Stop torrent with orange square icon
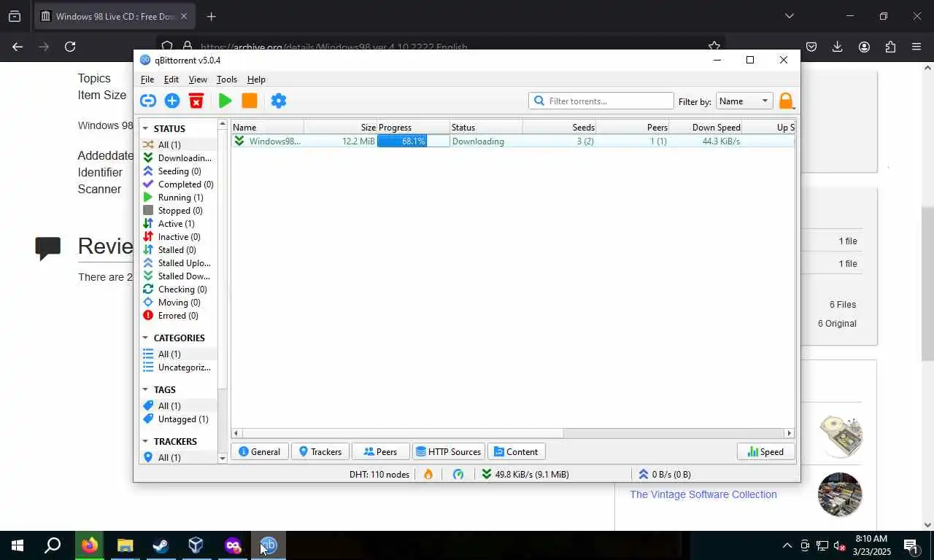The height and width of the screenshot is (560, 934). (x=250, y=101)
